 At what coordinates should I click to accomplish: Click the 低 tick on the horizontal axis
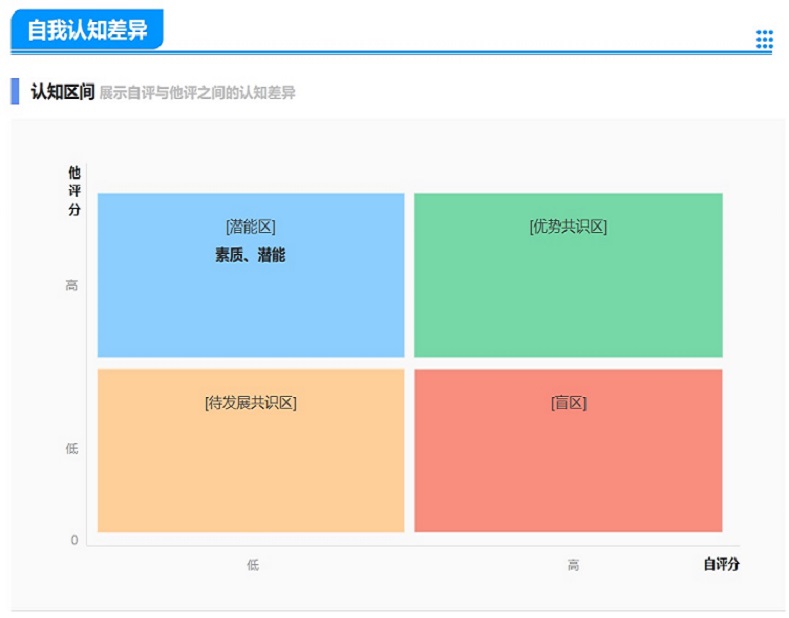tap(253, 565)
